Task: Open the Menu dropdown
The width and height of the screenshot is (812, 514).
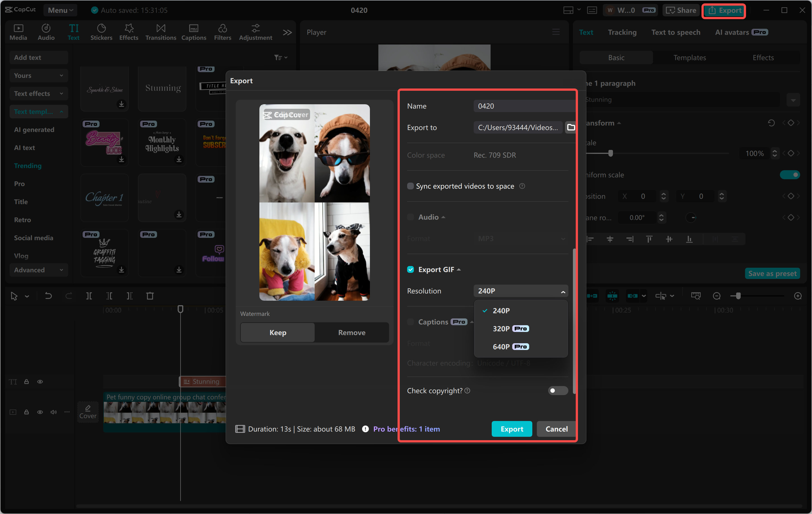Action: pos(60,10)
